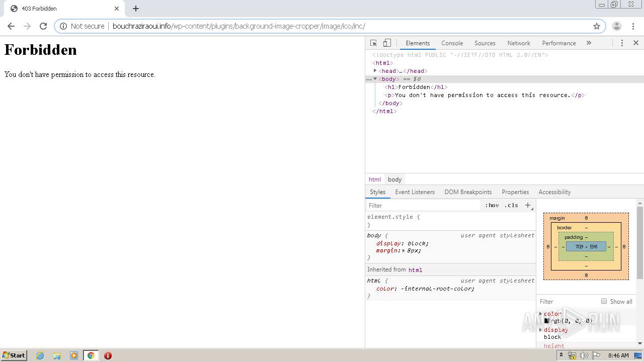Enable the Show all checkbox
Screen dimensions: 644x362
coord(604,301)
